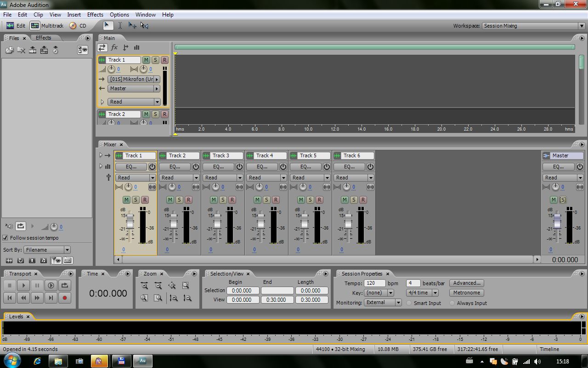Open the 4/4 time dropdown
This screenshot has width=588, height=368.
422,293
